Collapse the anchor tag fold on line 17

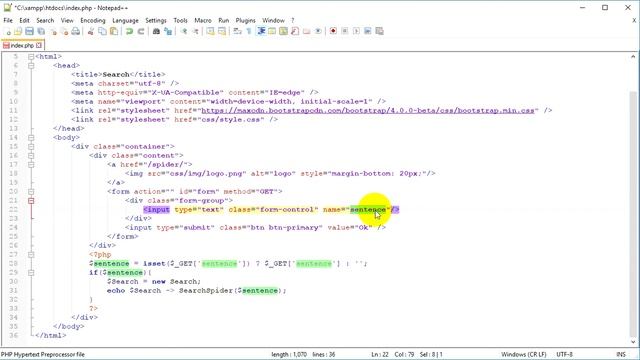tap(31, 164)
